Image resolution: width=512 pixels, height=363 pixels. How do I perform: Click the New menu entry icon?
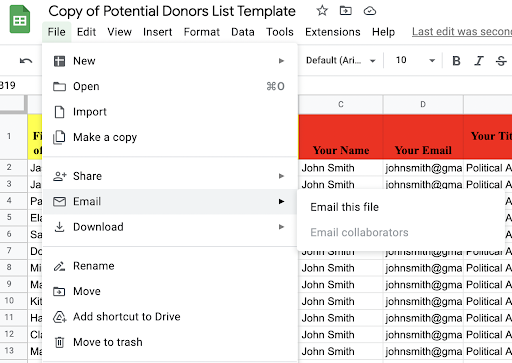(x=59, y=61)
